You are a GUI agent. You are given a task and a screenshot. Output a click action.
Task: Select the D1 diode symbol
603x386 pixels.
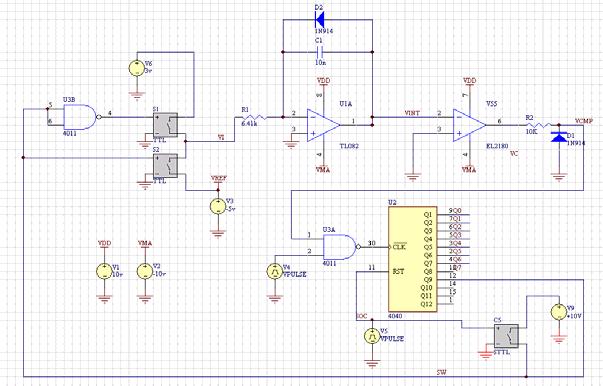point(558,137)
